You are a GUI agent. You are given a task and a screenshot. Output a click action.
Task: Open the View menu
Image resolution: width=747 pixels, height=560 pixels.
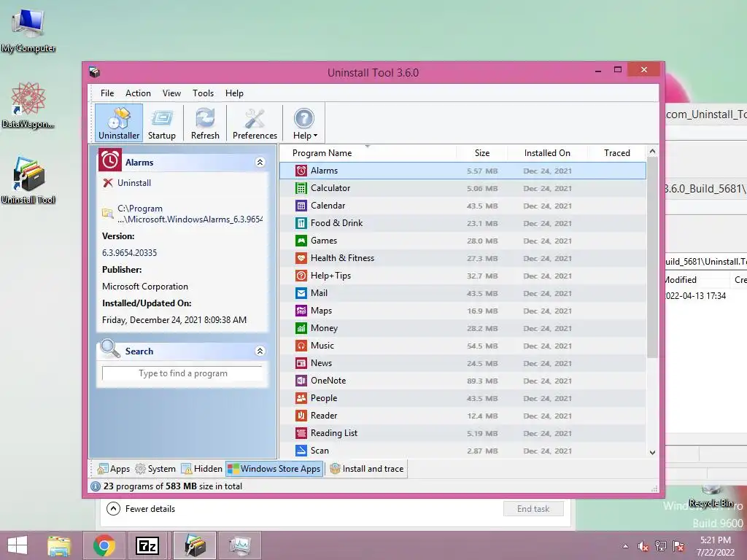click(x=171, y=93)
